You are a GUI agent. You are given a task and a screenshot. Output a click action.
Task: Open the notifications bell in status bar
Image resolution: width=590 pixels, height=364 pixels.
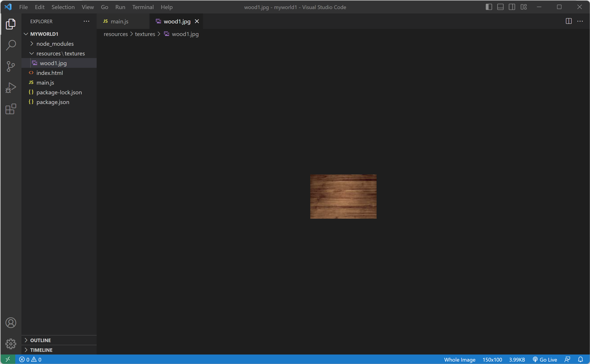[x=580, y=359]
